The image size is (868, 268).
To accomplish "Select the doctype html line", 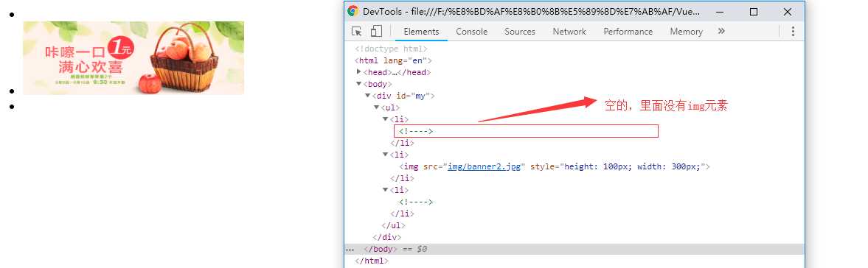I will pyautogui.click(x=391, y=49).
